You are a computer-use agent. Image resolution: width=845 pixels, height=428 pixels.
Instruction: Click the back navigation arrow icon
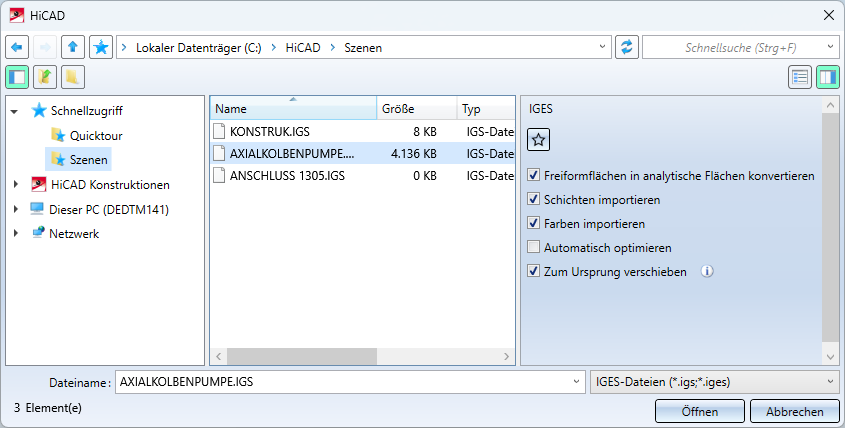click(17, 47)
